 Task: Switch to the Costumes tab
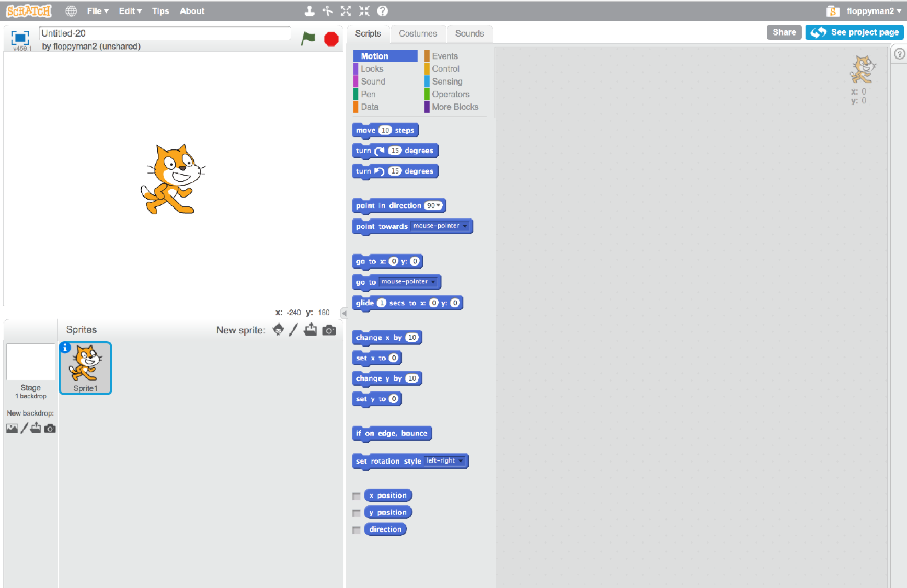418,33
